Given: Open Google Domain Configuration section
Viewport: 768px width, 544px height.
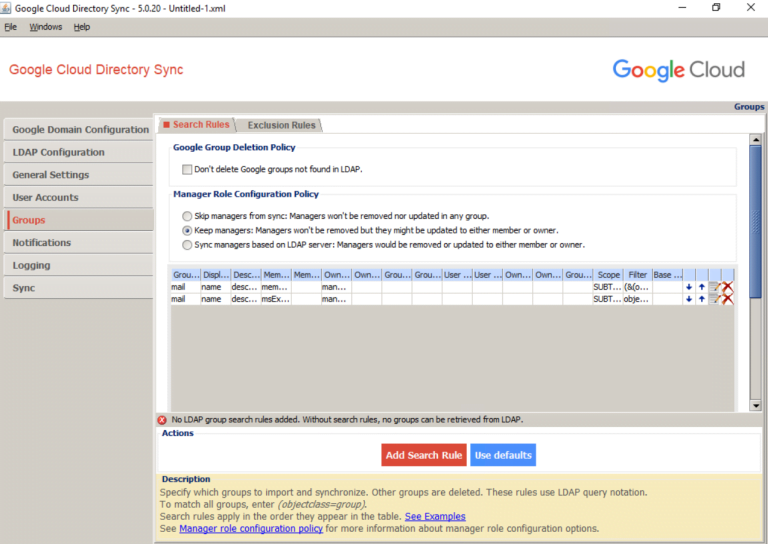Looking at the screenshot, I should pyautogui.click(x=78, y=129).
